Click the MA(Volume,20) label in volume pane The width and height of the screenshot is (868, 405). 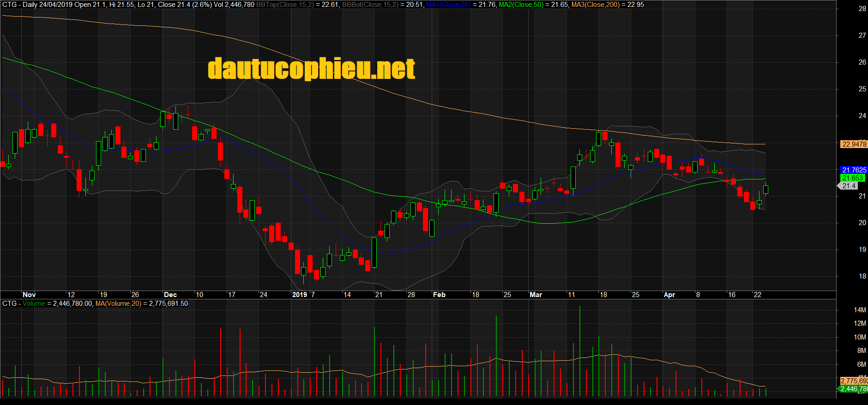(118, 304)
